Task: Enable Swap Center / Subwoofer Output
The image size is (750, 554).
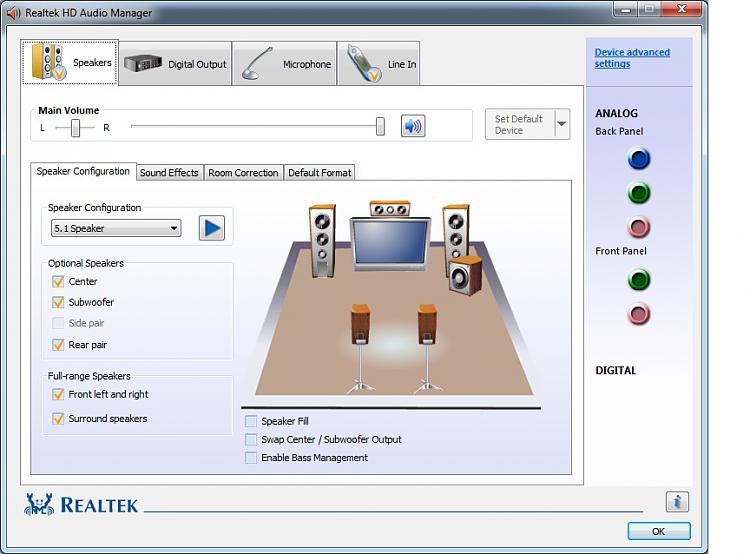Action: 251,440
